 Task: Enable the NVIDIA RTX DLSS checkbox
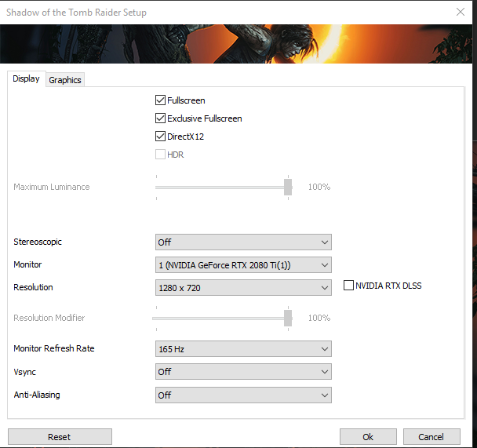pyautogui.click(x=348, y=286)
